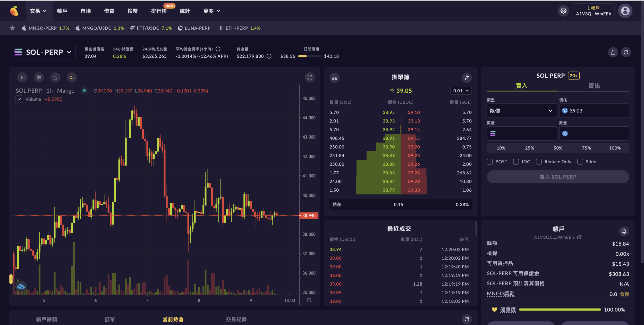Open 換幣 swap page
The height and width of the screenshot is (325, 644).
(x=133, y=11)
